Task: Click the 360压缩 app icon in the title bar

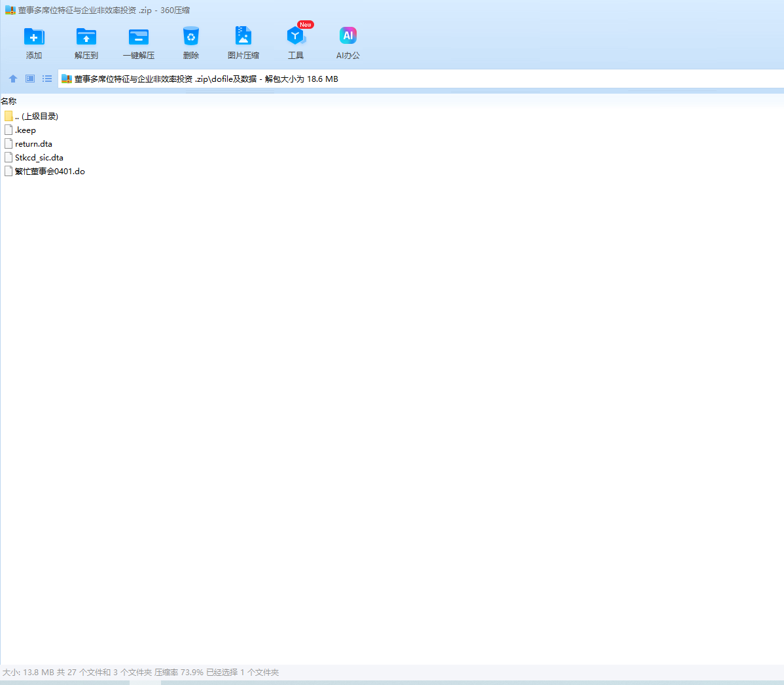Action: tap(10, 10)
